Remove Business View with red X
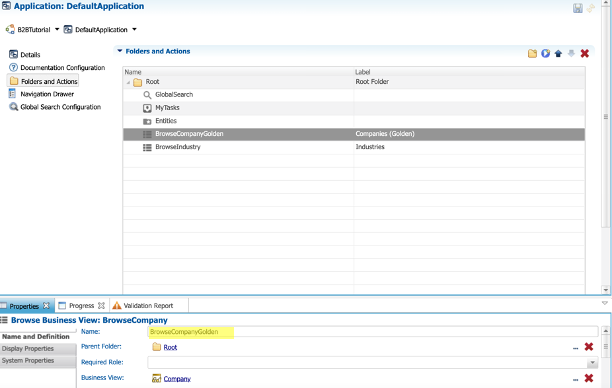Viewport: 612px width, 388px height. 589,378
